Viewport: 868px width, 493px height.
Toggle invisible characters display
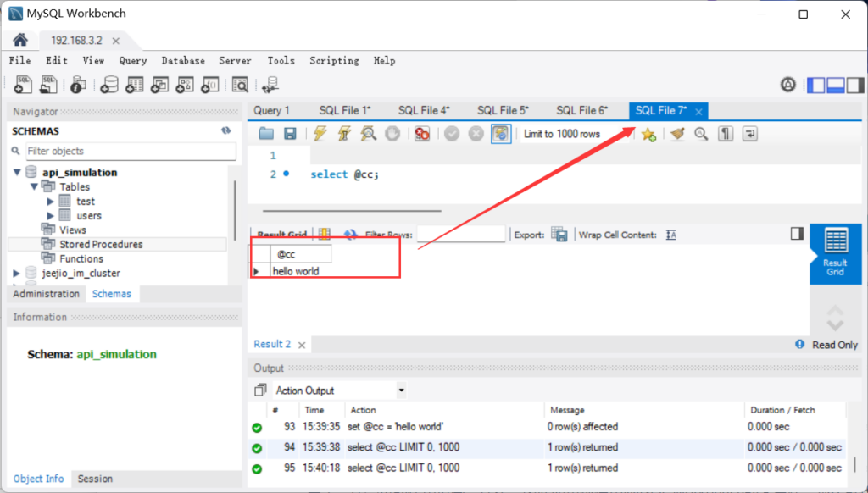(726, 133)
